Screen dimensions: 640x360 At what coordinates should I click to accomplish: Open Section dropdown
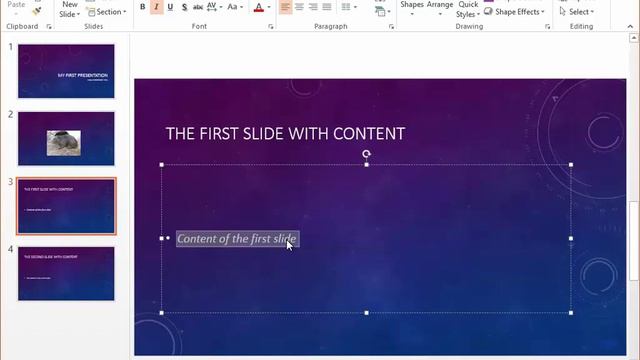pos(107,12)
